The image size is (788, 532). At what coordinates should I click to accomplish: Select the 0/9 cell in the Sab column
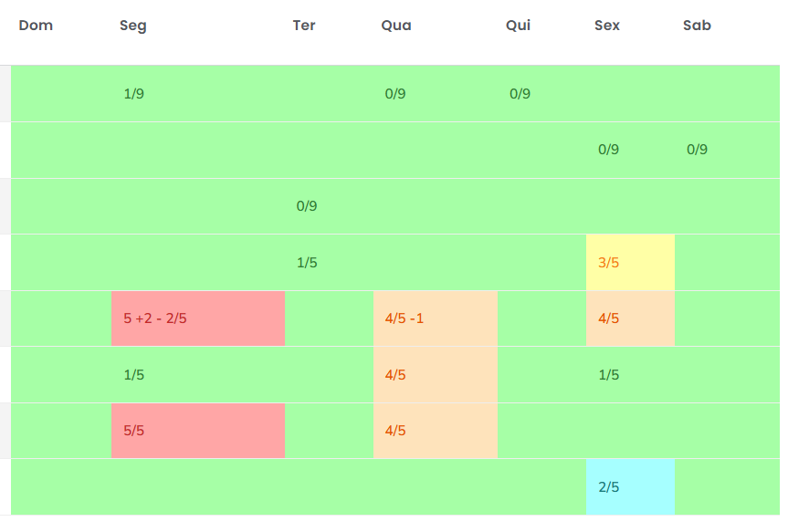tap(698, 150)
